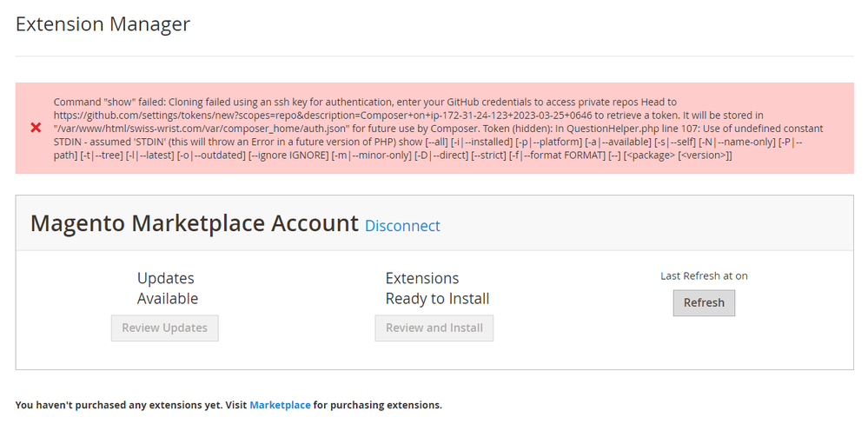Click the Extension Manager page title
Screen dimensions: 868x424
click(103, 24)
